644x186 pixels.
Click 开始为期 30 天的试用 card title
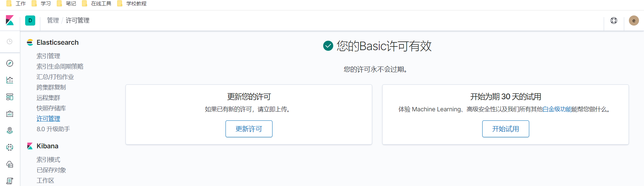tap(506, 97)
